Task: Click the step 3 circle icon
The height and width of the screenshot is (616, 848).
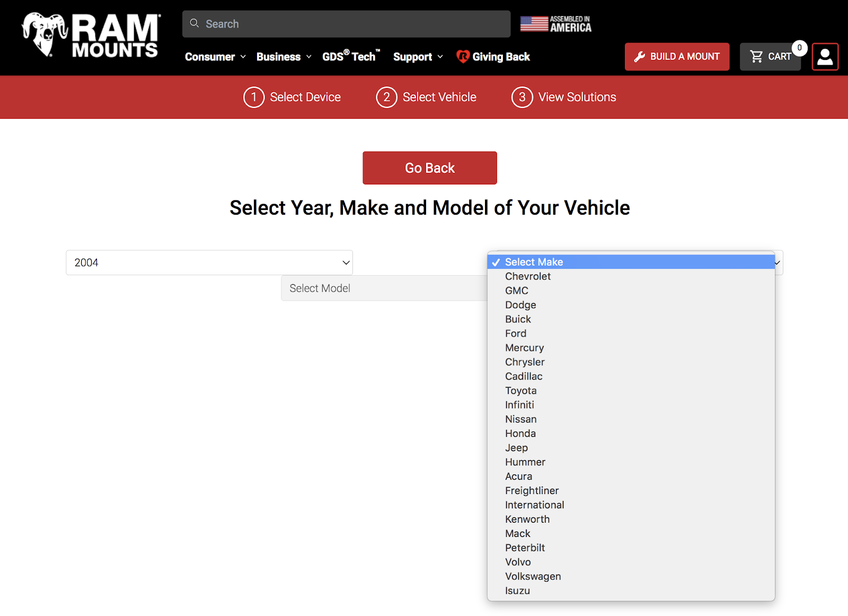Action: [x=522, y=97]
